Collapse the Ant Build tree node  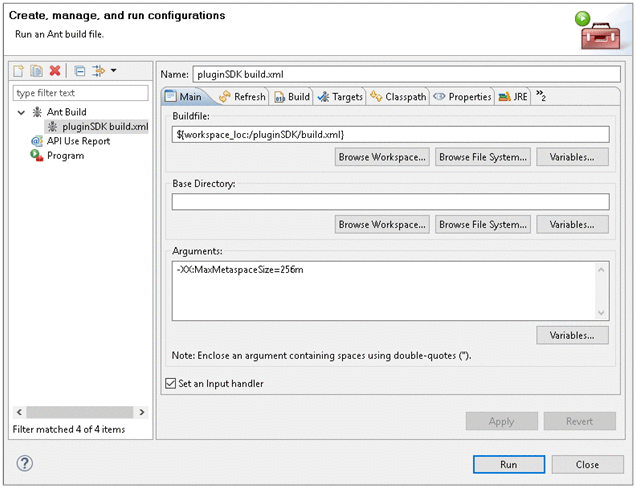(x=21, y=112)
